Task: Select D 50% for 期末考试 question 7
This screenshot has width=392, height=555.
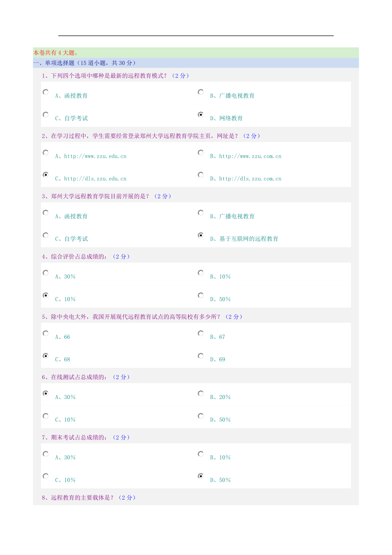Action: click(x=201, y=476)
